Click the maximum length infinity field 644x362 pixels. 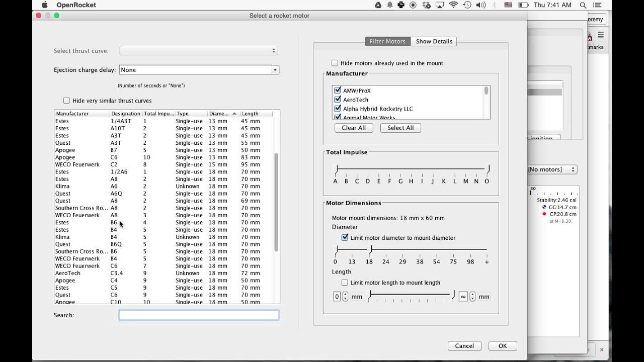[463, 297]
